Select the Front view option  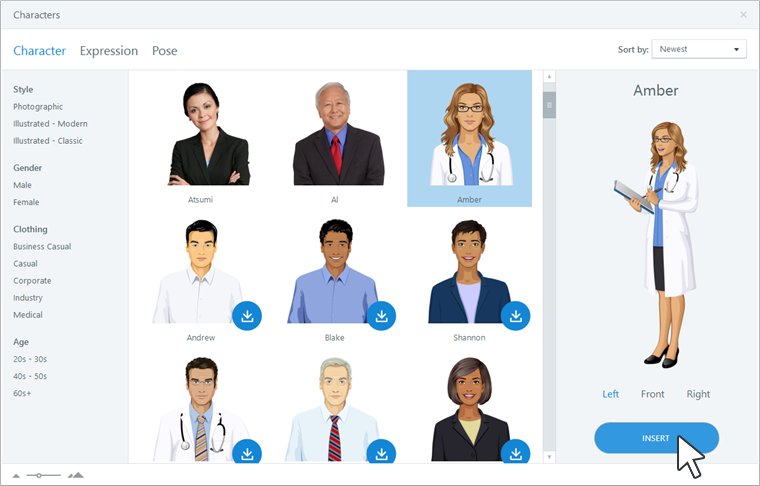point(652,394)
